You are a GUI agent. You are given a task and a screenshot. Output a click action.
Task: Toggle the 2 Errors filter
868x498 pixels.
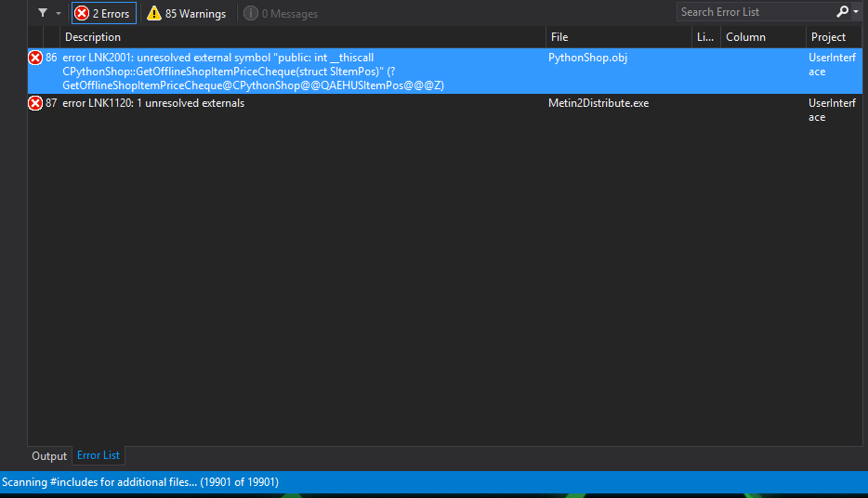[103, 13]
